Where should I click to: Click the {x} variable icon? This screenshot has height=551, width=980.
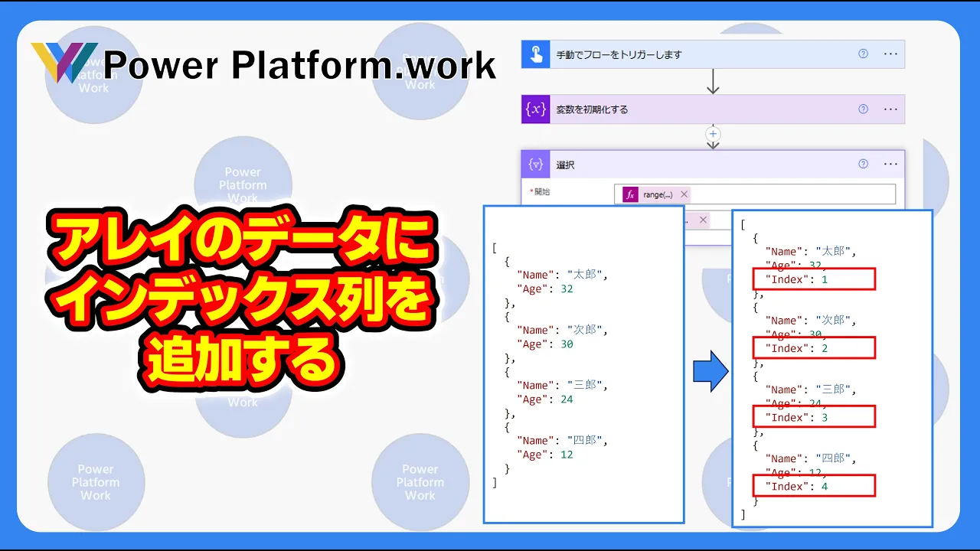point(536,109)
